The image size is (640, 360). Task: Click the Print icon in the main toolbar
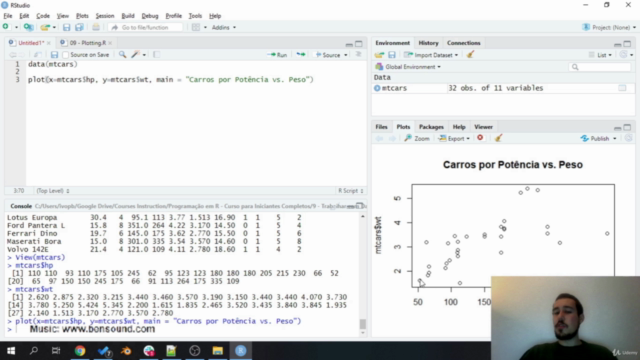pyautogui.click(x=96, y=27)
